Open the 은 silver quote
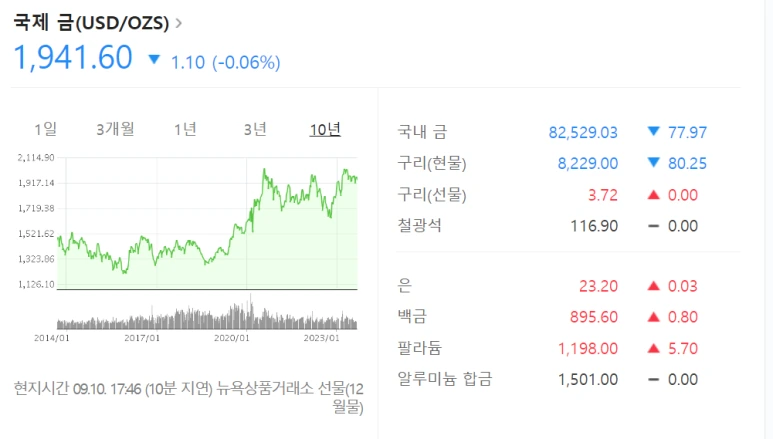The height and width of the screenshot is (439, 773). point(404,286)
